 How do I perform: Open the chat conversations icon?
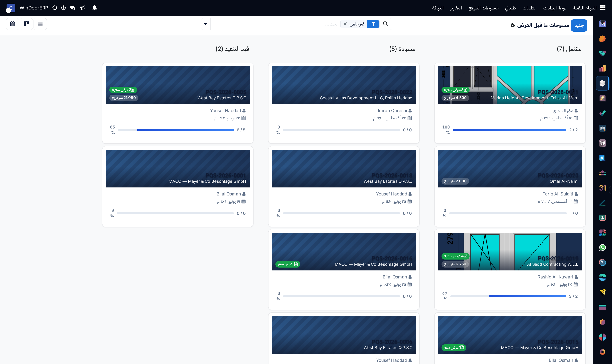coord(72,8)
